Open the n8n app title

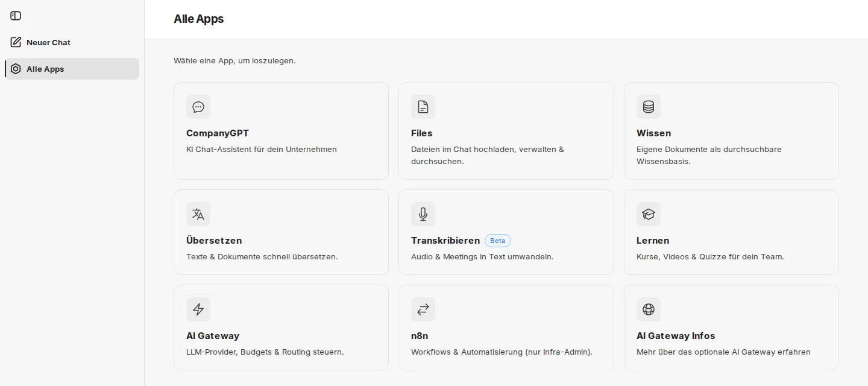[x=420, y=336]
